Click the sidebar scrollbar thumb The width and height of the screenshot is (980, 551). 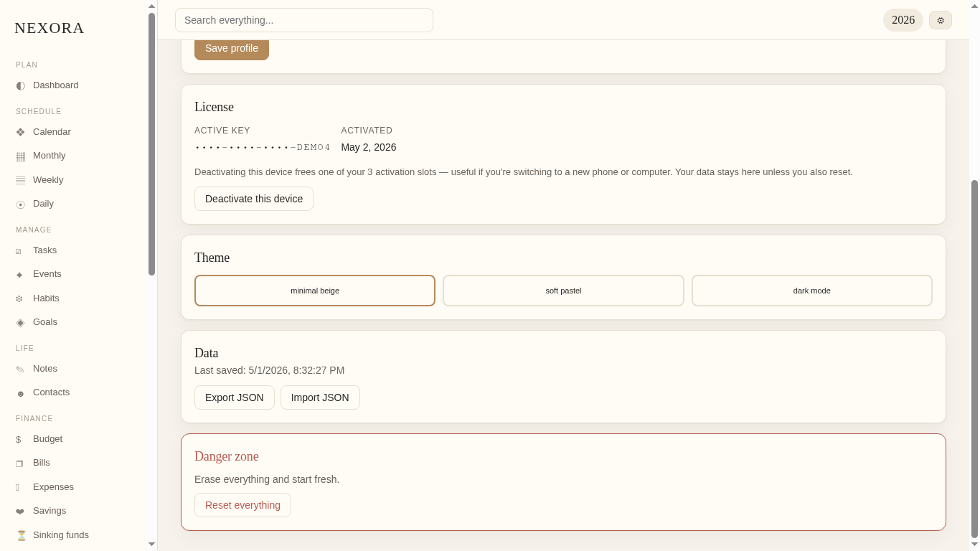tap(151, 144)
